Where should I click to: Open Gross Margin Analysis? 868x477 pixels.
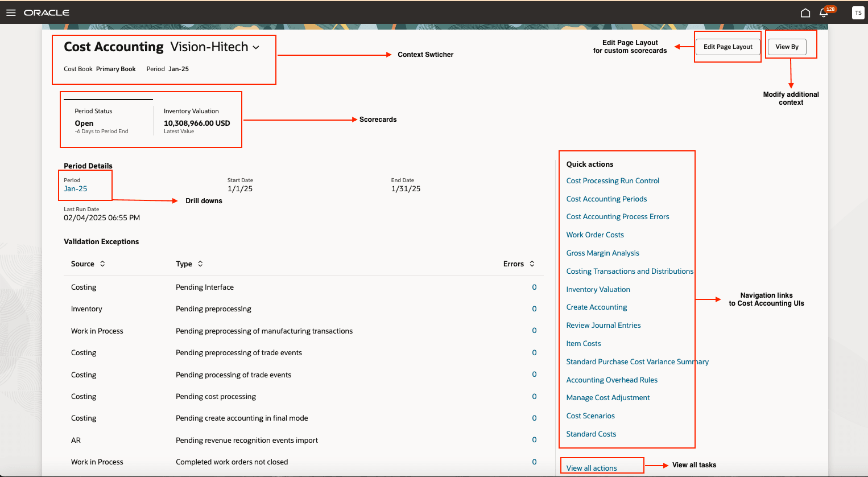pos(603,253)
